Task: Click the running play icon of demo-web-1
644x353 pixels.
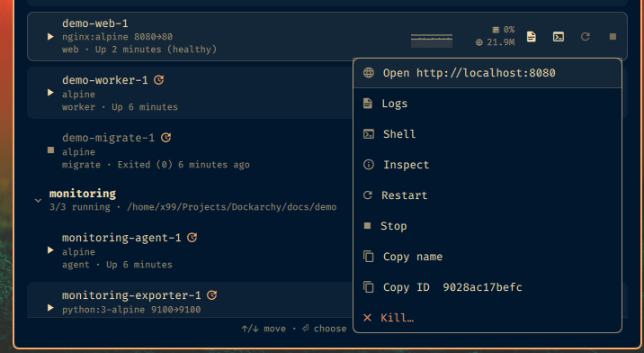Action: pos(50,37)
